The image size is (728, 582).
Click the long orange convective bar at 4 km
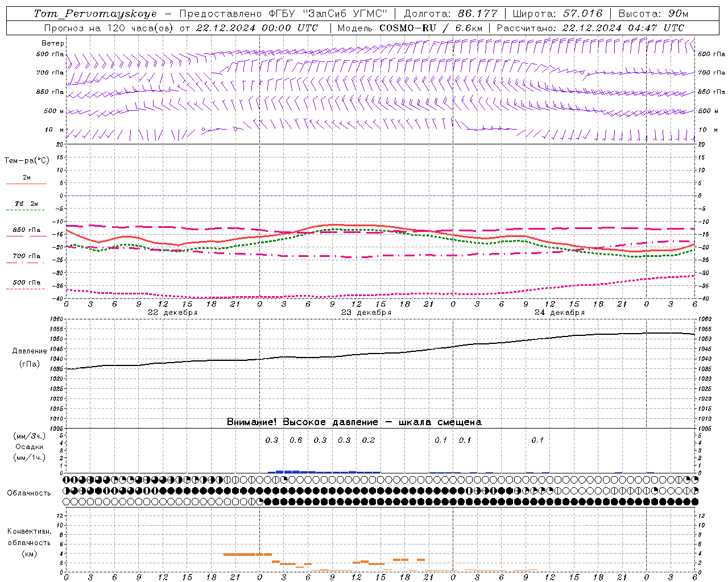point(247,554)
